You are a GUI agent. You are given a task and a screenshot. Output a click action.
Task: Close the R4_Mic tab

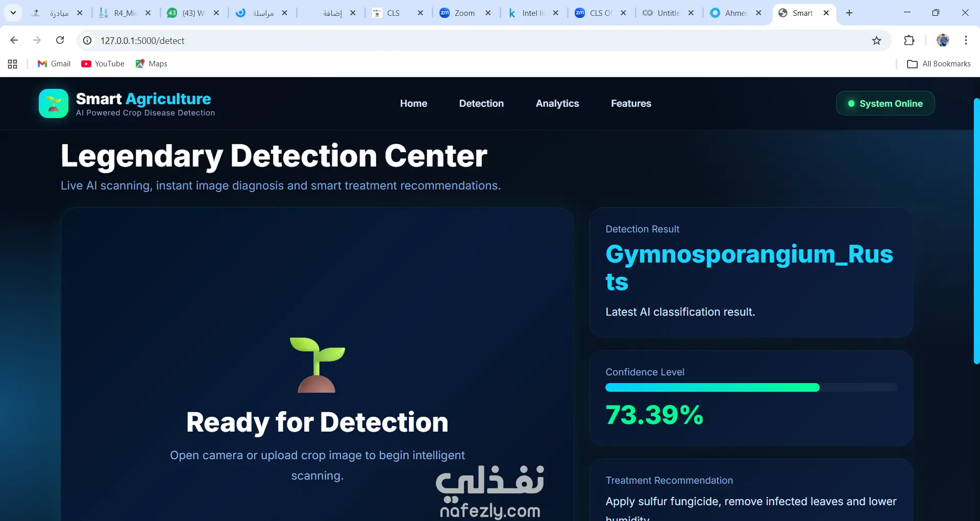(148, 13)
